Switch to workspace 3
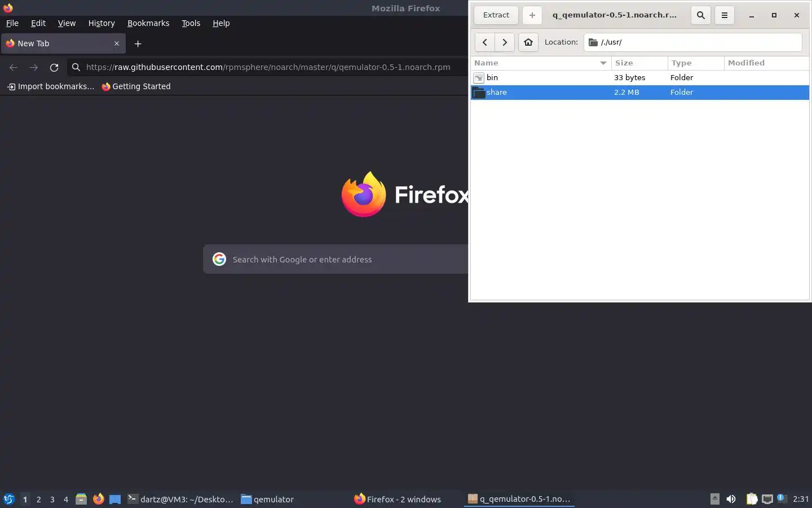The image size is (812, 508). (x=52, y=500)
